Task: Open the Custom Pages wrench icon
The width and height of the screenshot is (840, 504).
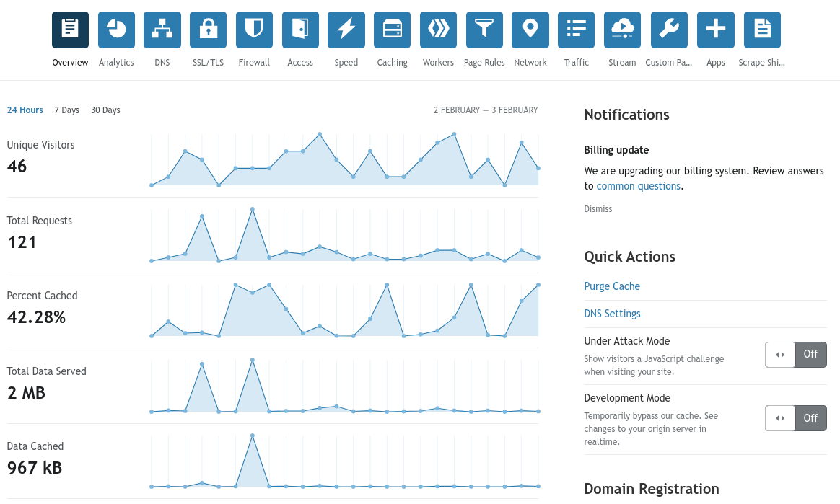Action: (669, 30)
